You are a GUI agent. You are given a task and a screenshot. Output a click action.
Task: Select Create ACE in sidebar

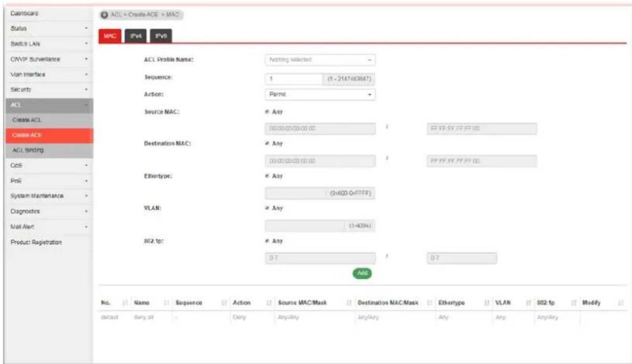[49, 135]
